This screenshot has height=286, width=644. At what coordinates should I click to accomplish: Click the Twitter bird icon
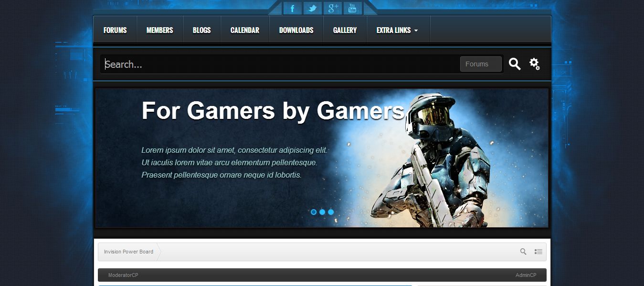(312, 9)
